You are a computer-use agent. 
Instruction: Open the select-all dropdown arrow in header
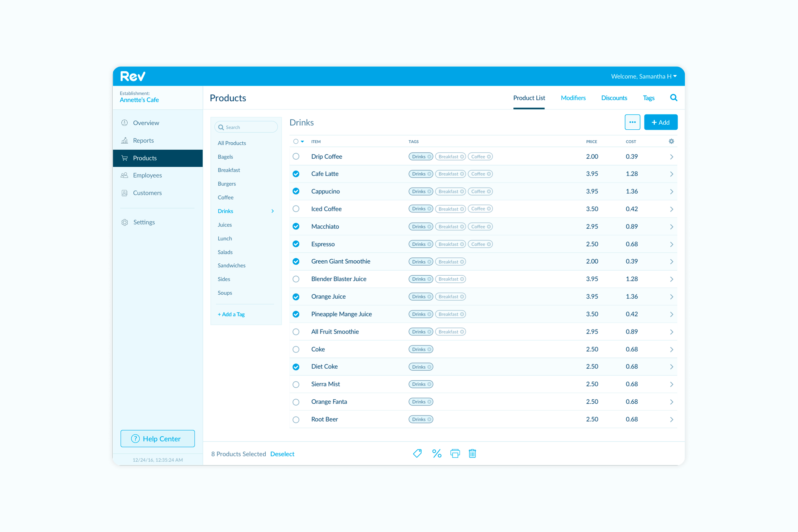tap(302, 142)
